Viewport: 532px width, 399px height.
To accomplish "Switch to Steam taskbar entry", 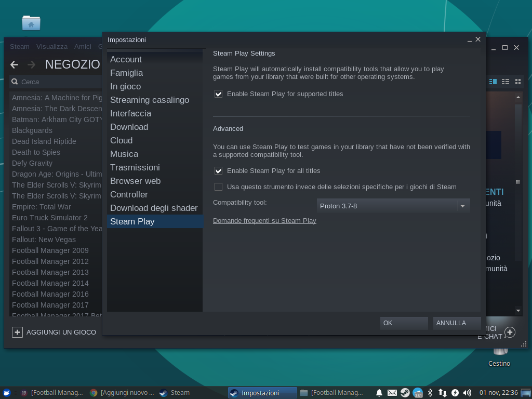I will tap(175, 393).
